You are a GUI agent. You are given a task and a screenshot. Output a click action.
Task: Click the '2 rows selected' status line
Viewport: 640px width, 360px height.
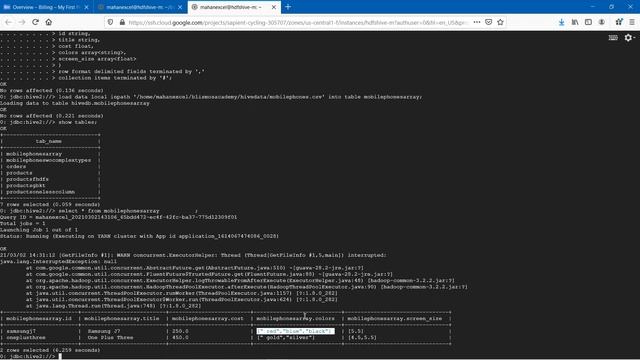pyautogui.click(x=50, y=350)
